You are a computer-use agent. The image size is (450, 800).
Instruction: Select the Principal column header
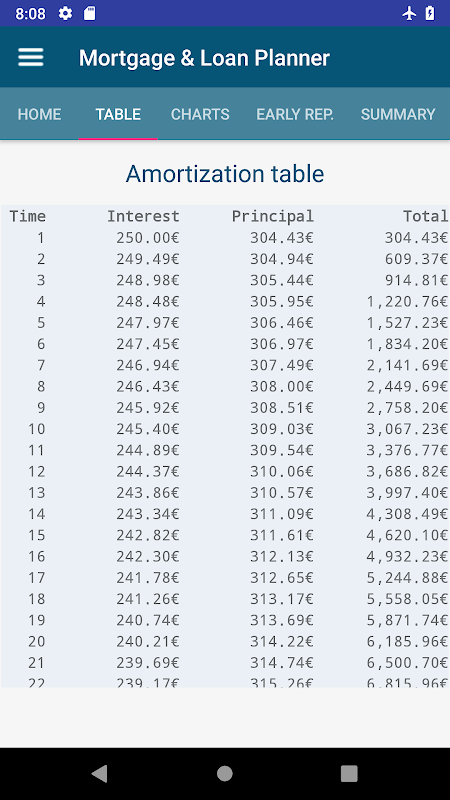(273, 216)
